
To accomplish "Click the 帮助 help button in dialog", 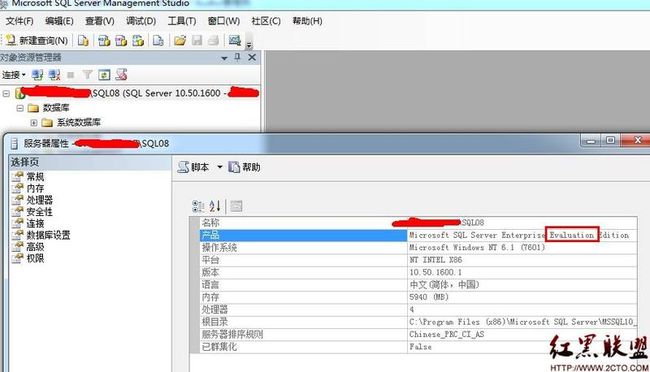I will click(245, 167).
